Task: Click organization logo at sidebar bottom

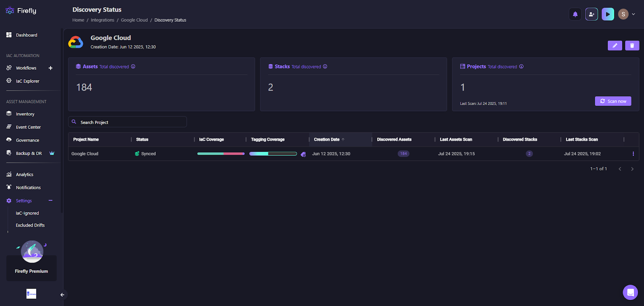Action: 31,294
